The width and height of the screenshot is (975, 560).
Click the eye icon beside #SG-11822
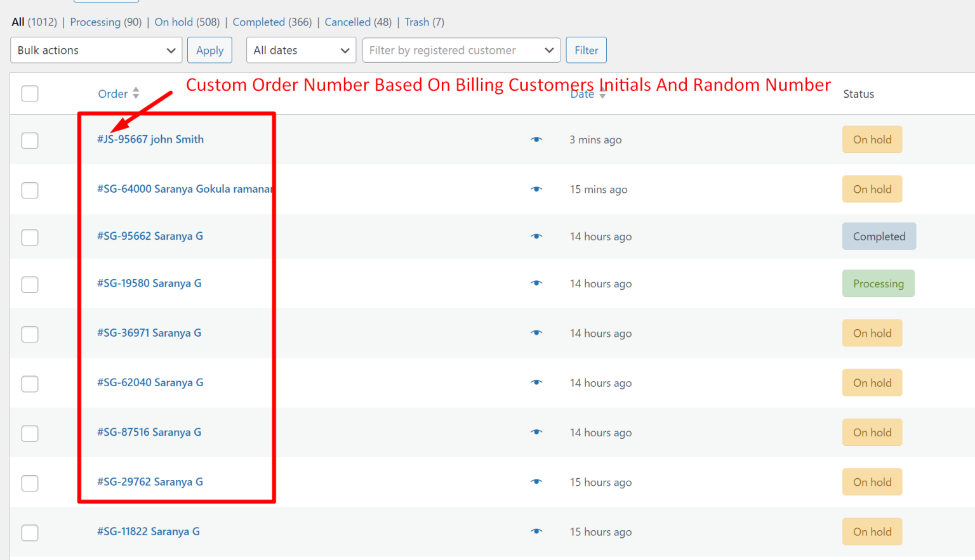pyautogui.click(x=536, y=531)
